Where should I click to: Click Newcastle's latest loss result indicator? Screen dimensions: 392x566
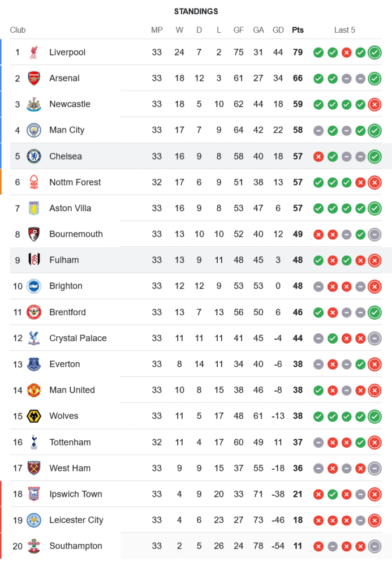pyautogui.click(x=374, y=104)
